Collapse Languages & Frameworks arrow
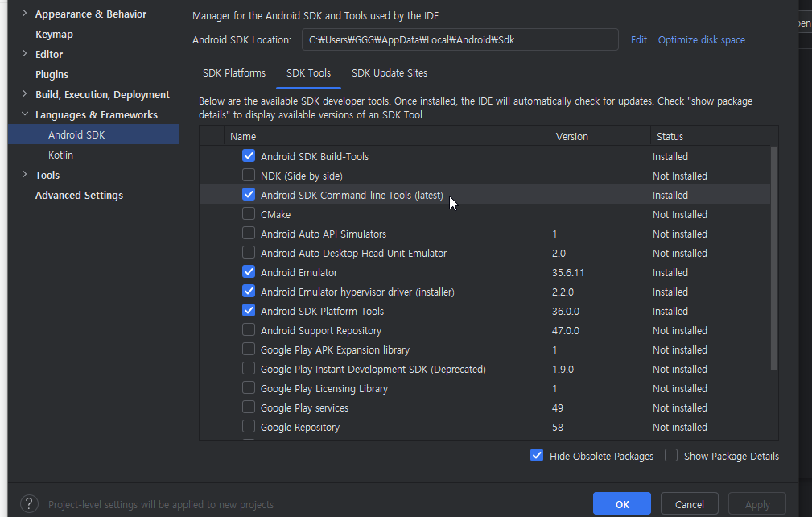 (x=24, y=114)
